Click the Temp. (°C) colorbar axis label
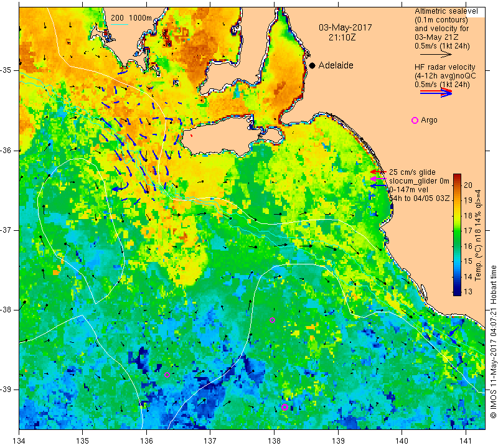498x448 pixels. (x=477, y=235)
